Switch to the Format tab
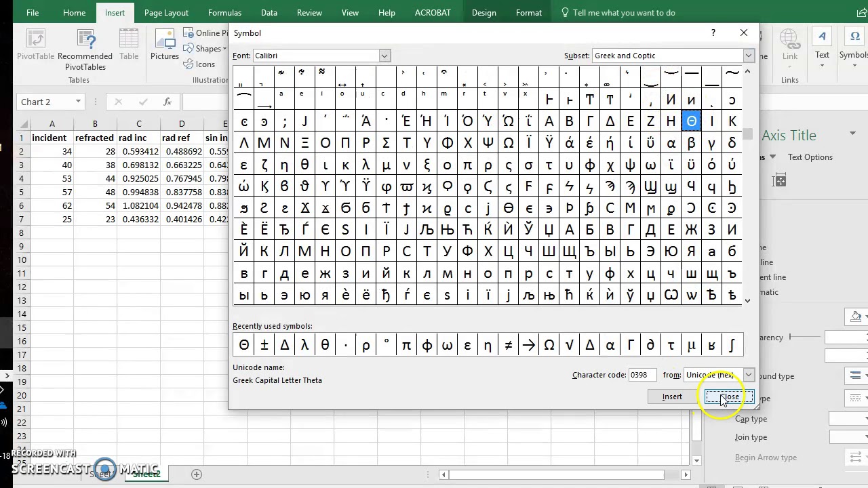 coord(528,13)
